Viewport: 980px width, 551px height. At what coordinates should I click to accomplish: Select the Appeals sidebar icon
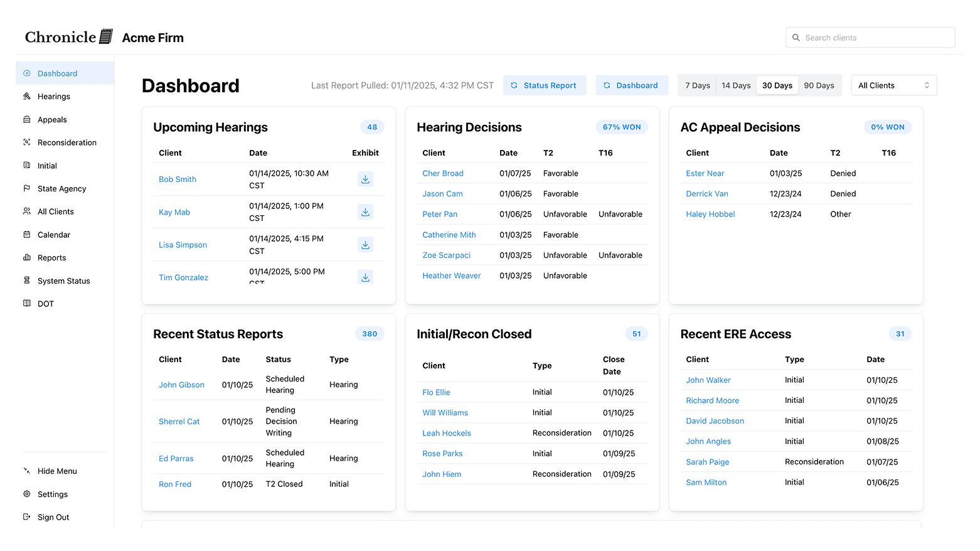(x=26, y=119)
